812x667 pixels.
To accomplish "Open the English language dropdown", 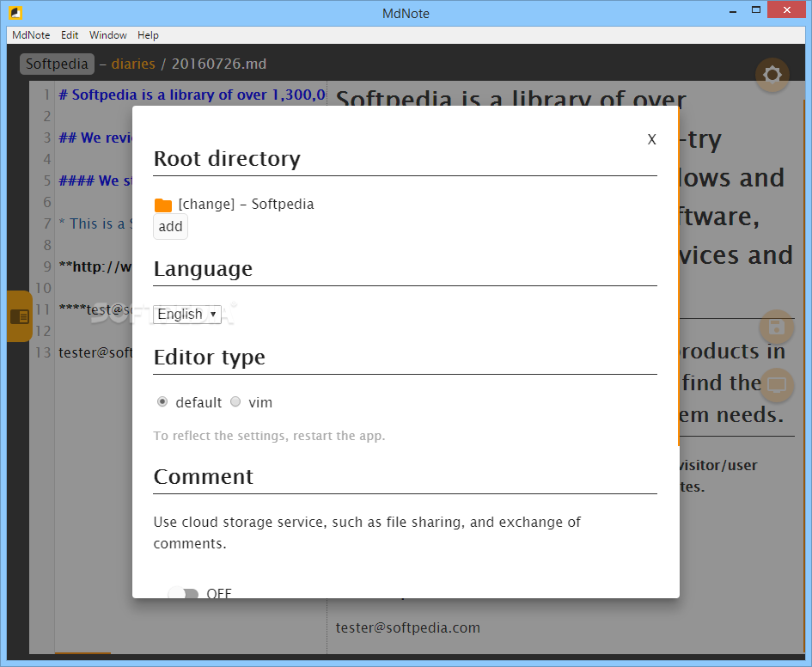I will point(187,315).
